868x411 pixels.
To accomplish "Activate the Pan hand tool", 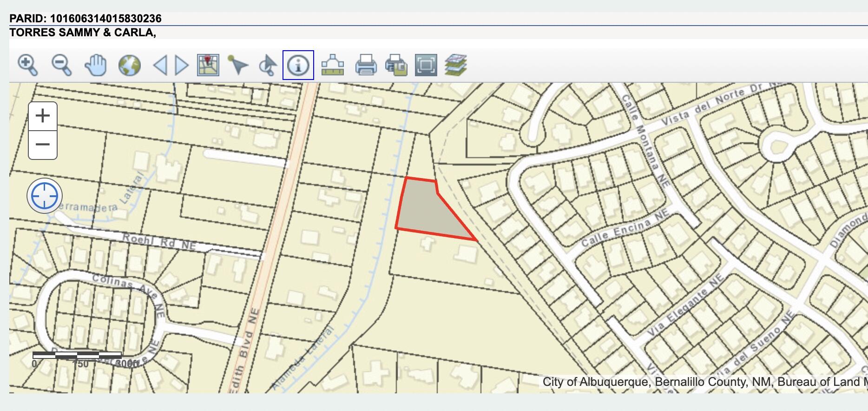I will coord(96,65).
